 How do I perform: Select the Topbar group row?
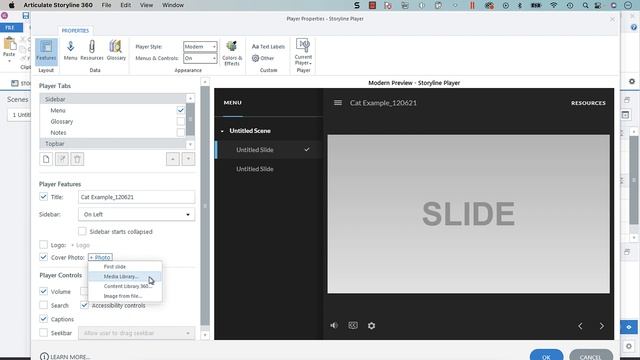point(113,144)
